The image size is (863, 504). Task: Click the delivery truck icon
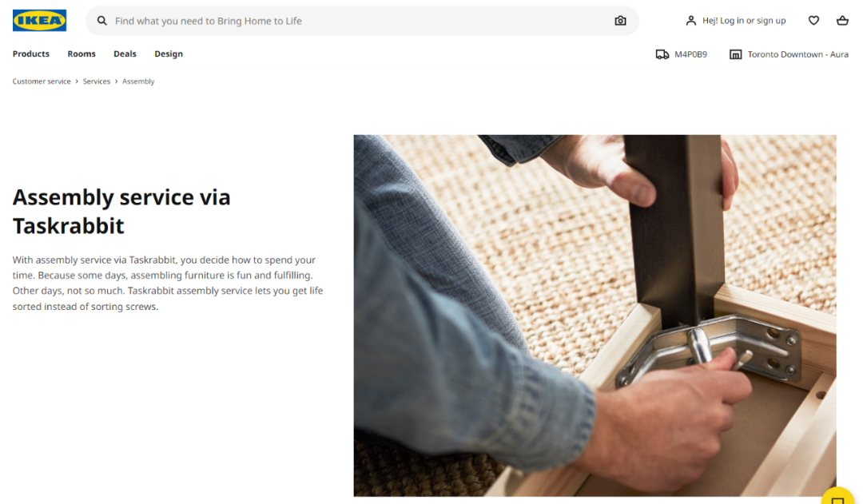click(662, 54)
